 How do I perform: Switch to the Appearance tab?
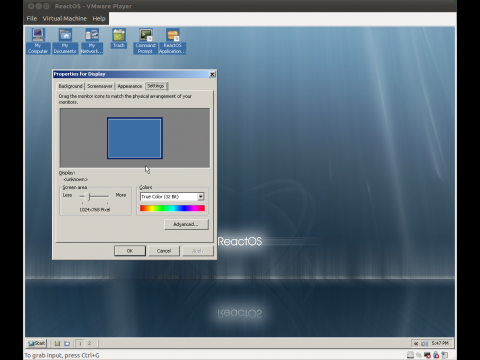(130, 86)
